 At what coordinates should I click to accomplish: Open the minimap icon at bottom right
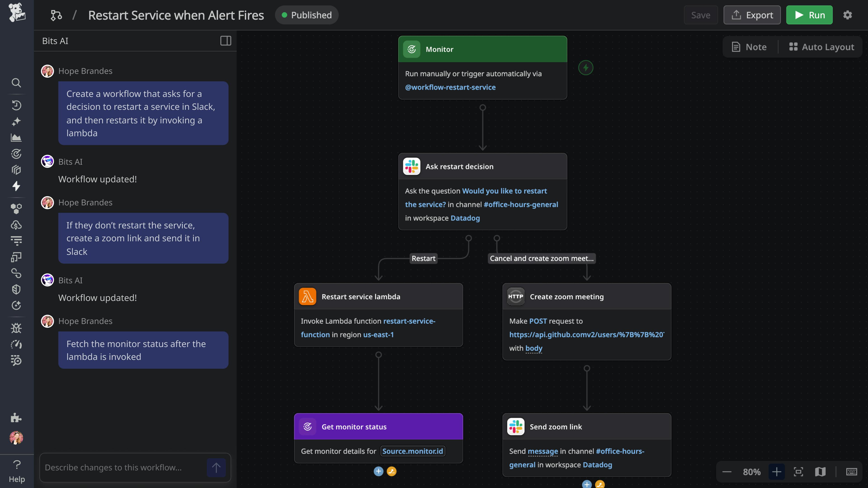(x=820, y=472)
